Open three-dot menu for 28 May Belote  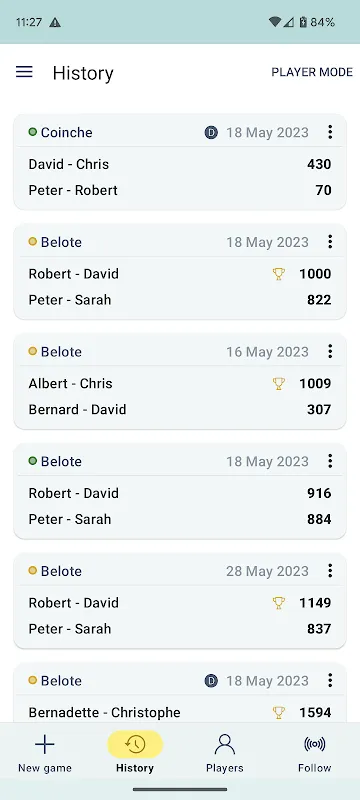coord(330,571)
